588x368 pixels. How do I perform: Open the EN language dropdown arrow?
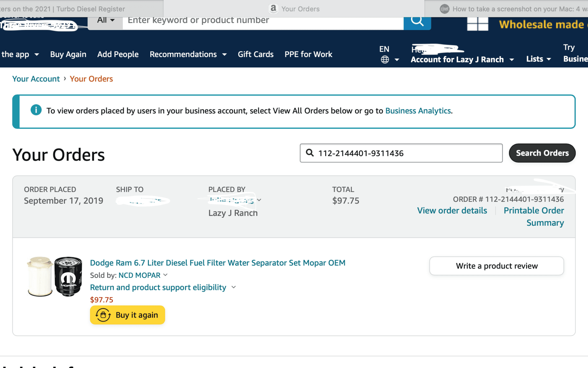pos(396,60)
